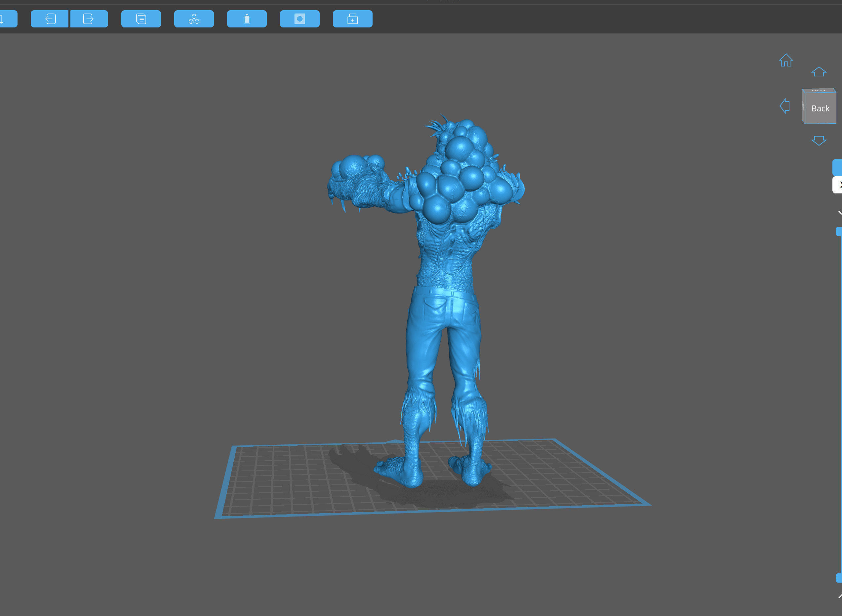Rotate view with the down arrow below cube

(x=819, y=141)
